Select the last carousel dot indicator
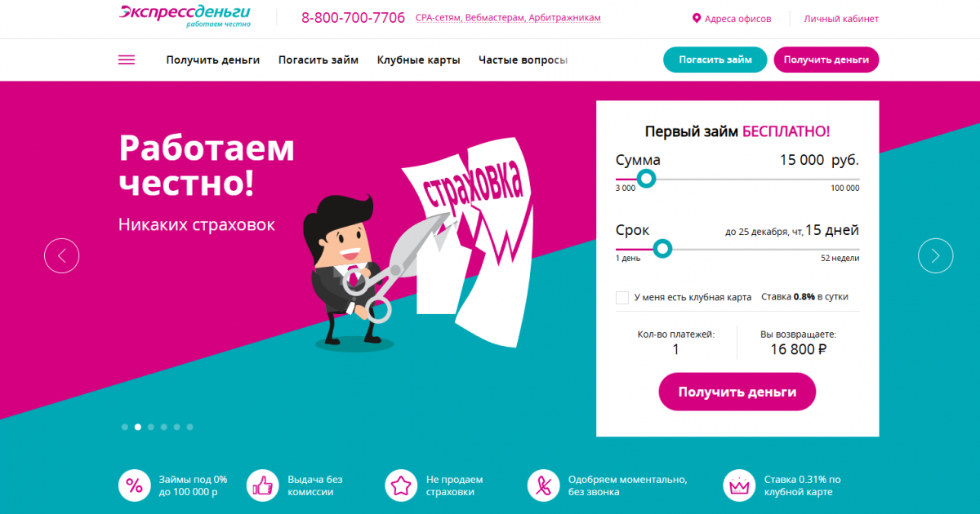 click(x=190, y=427)
